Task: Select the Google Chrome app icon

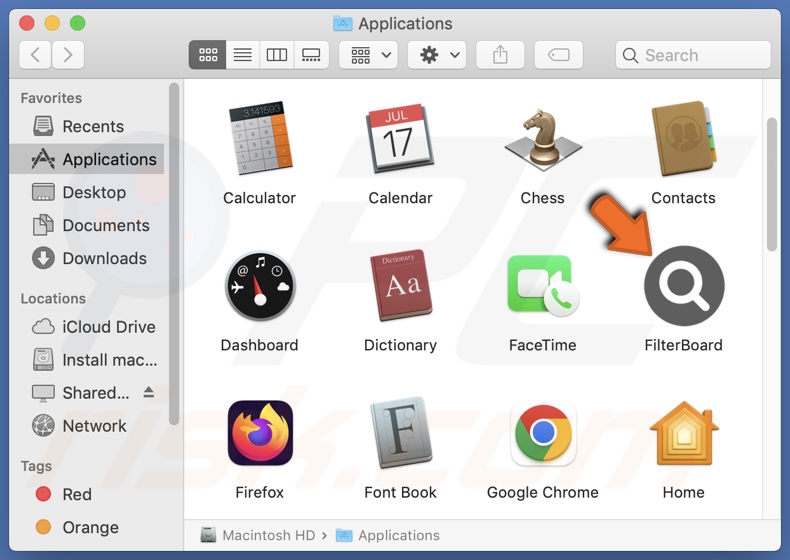Action: [x=543, y=433]
